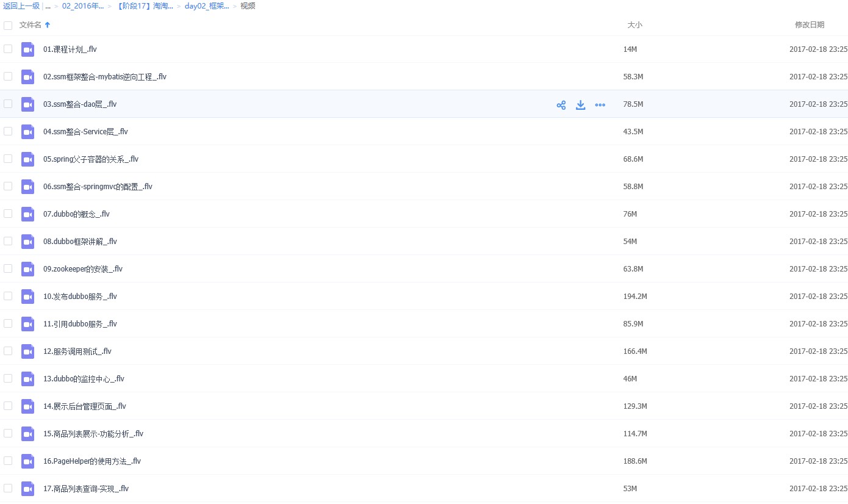Image resolution: width=848 pixels, height=504 pixels.
Task: Click the 114.7M size value
Action: pos(635,434)
